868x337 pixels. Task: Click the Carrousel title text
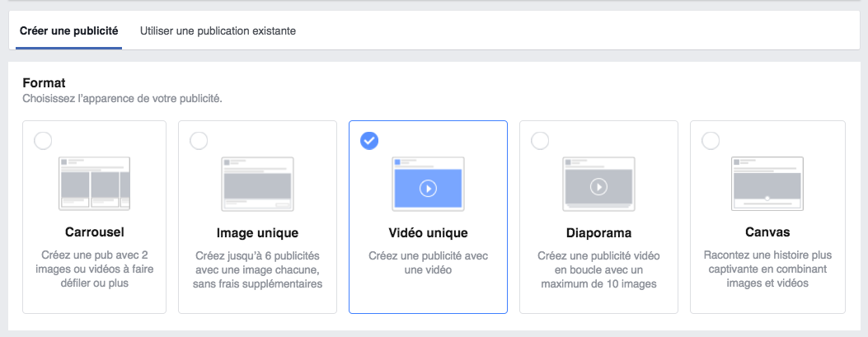94,232
